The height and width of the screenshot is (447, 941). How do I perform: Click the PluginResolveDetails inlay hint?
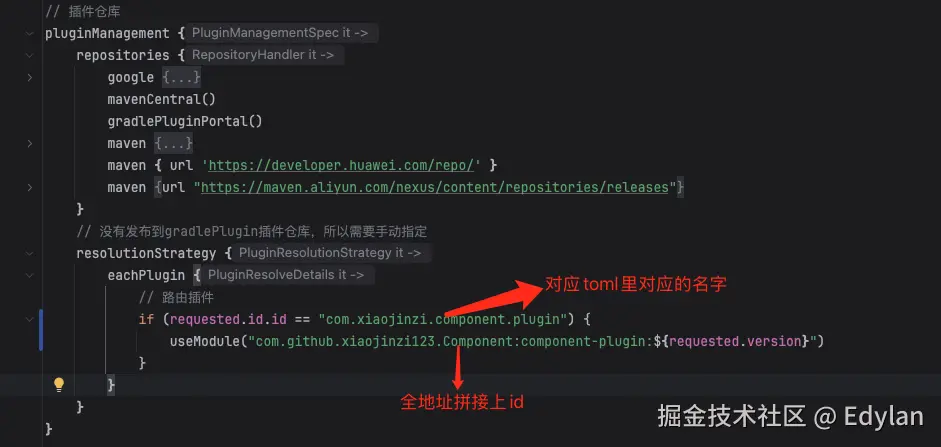[x=286, y=275]
